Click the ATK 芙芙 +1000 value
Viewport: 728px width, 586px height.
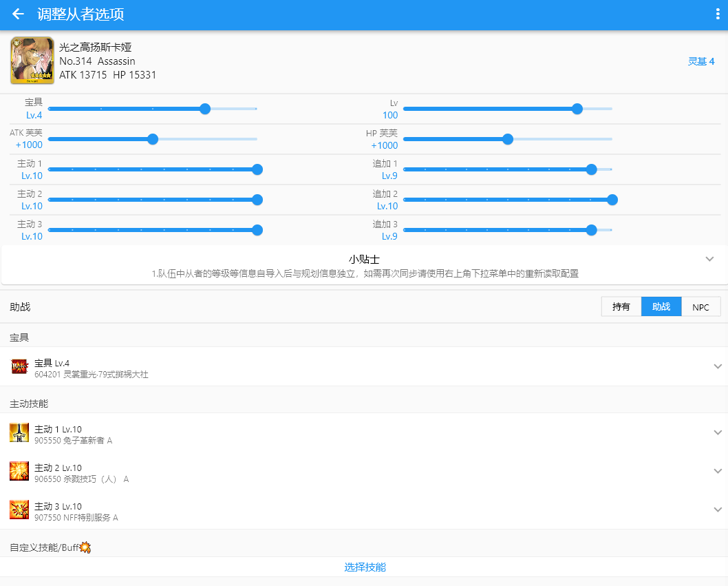(x=29, y=145)
